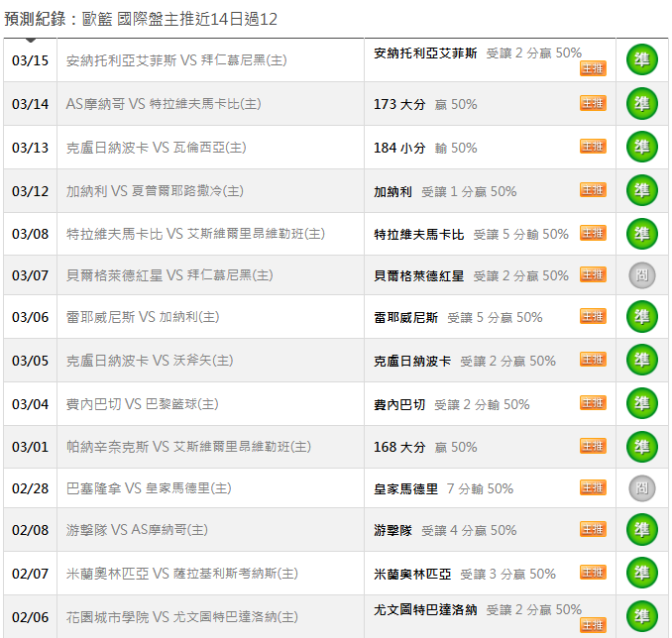
Task: Click green 準 icon in 02/08 row
Action: tap(641, 530)
